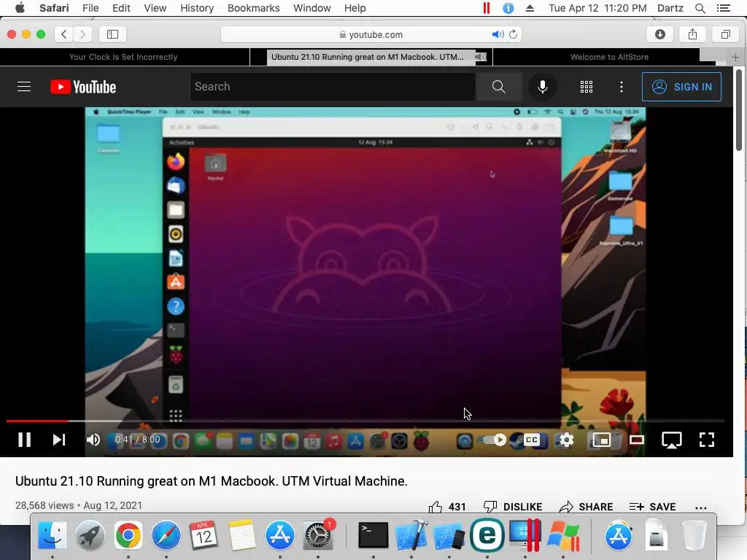The height and width of the screenshot is (560, 747).
Task: Mute the video player volume
Action: (x=93, y=440)
